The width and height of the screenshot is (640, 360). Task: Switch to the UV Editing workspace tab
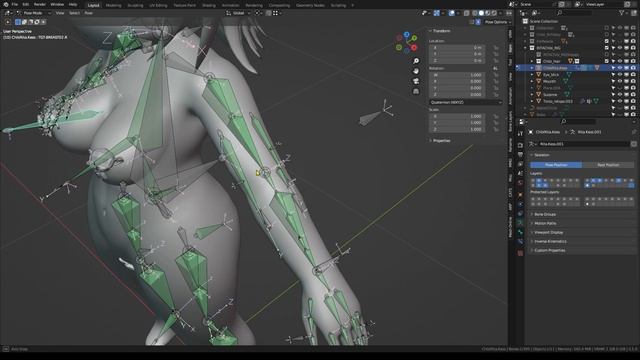158,6
